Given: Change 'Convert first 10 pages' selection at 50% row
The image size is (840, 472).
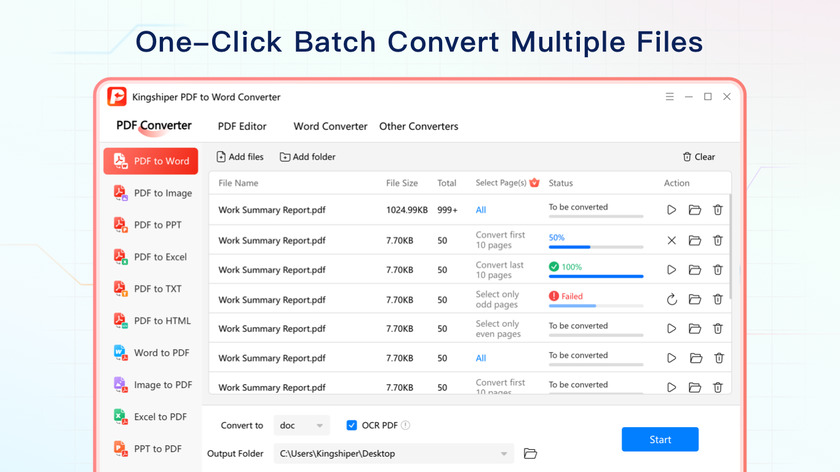Looking at the screenshot, I should pos(500,240).
